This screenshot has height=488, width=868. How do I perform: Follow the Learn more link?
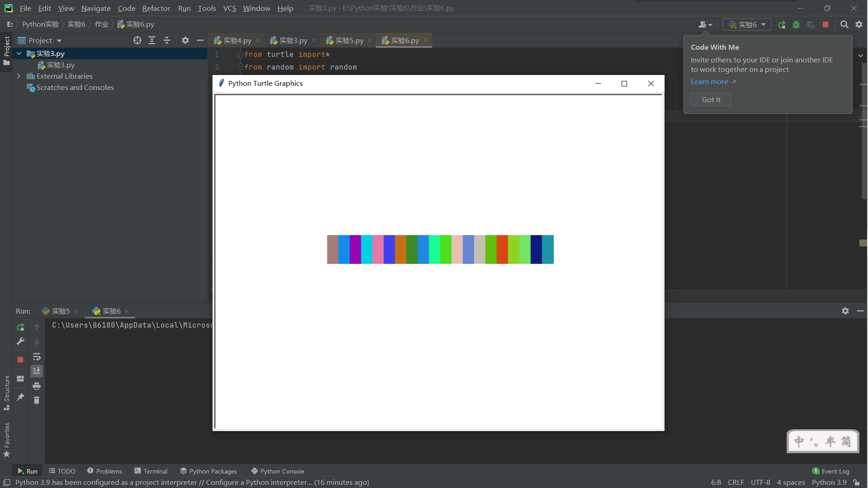coord(709,82)
